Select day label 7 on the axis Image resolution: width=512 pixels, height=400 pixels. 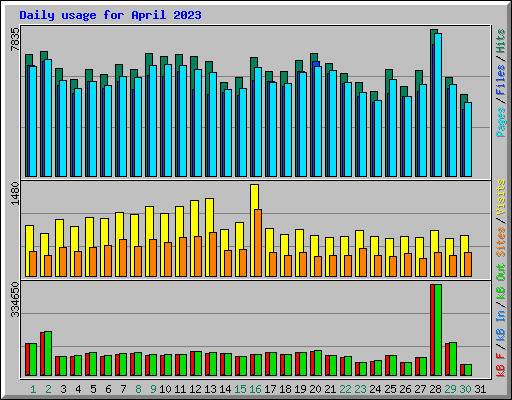(x=123, y=389)
